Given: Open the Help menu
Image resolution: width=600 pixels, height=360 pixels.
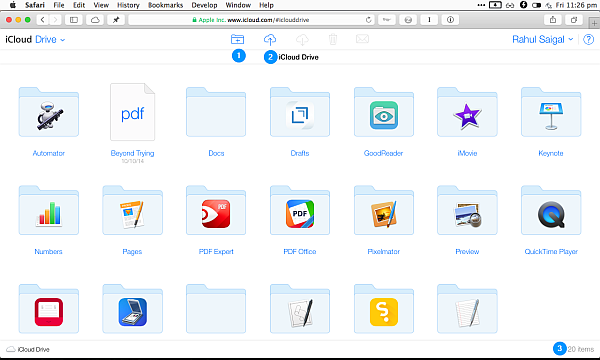Looking at the screenshot, I should pyautogui.click(x=266, y=5).
